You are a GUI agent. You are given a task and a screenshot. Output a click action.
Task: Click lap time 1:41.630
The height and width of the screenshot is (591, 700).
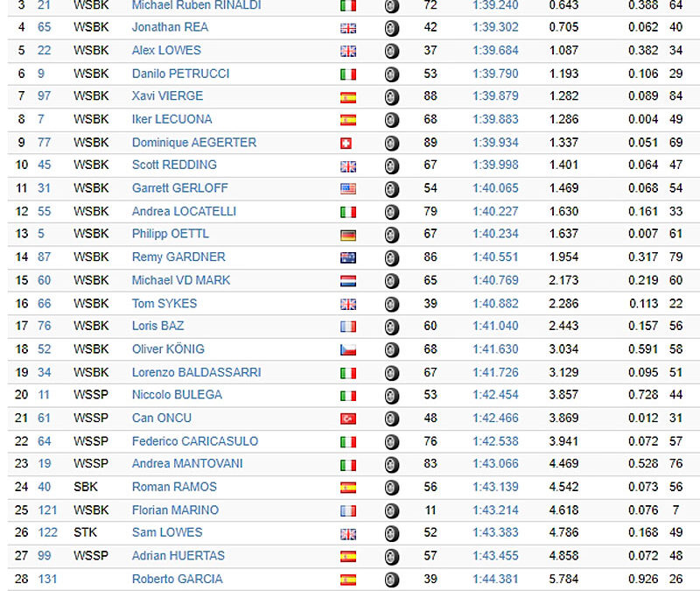tap(495, 348)
